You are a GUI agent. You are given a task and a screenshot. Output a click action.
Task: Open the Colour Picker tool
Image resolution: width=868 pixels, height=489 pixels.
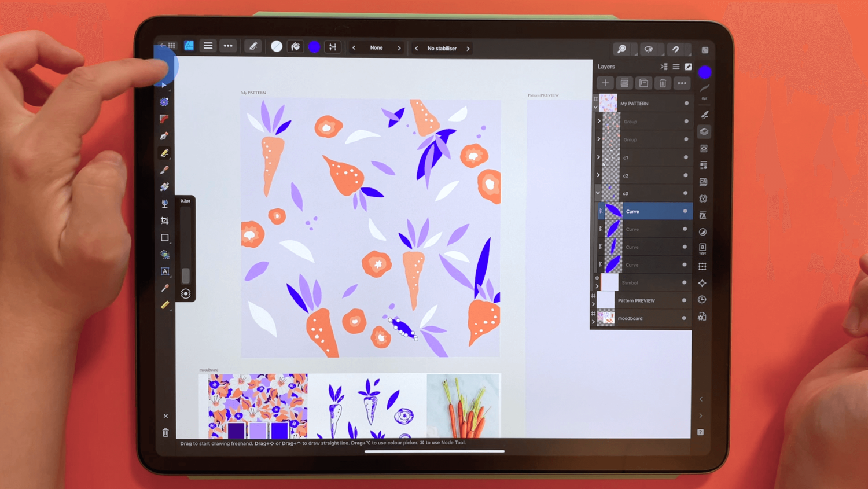click(164, 289)
